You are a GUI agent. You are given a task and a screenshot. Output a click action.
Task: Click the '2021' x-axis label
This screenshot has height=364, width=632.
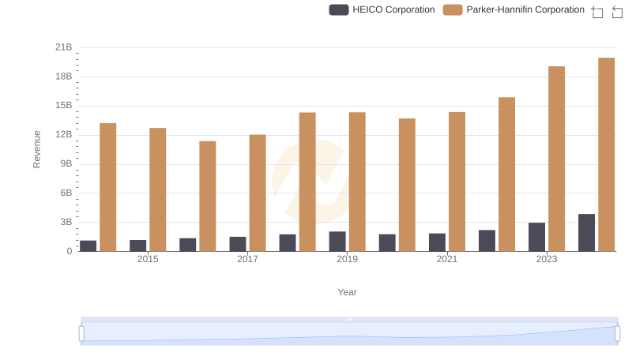[447, 259]
